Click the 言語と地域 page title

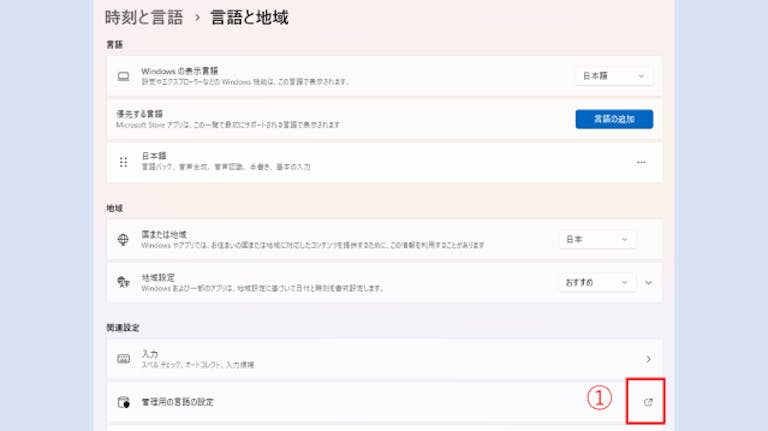tap(249, 18)
